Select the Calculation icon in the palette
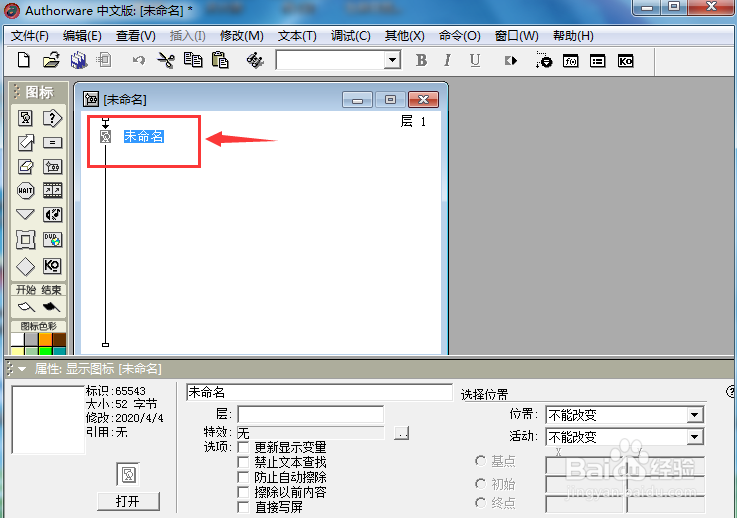This screenshot has height=518, width=737. coord(52,142)
